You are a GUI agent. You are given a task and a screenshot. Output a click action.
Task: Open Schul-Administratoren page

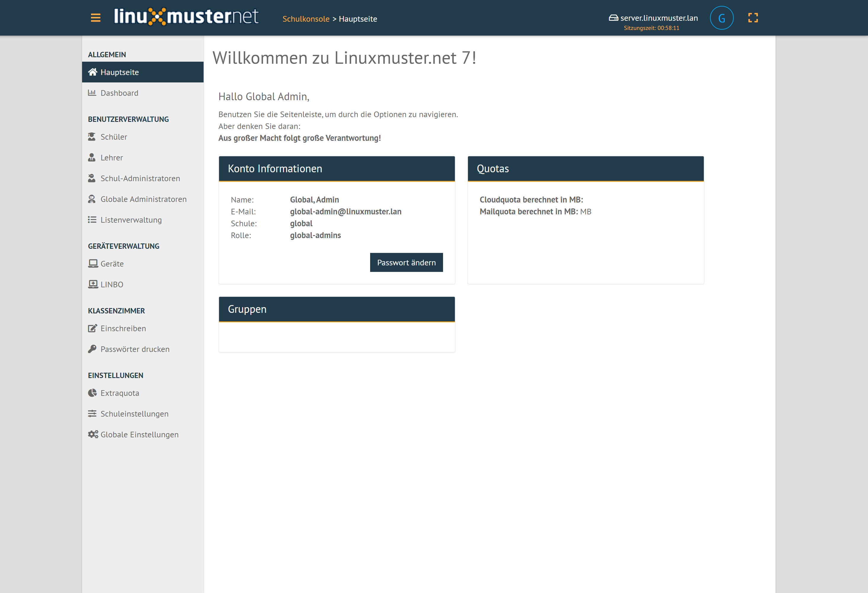[143, 178]
